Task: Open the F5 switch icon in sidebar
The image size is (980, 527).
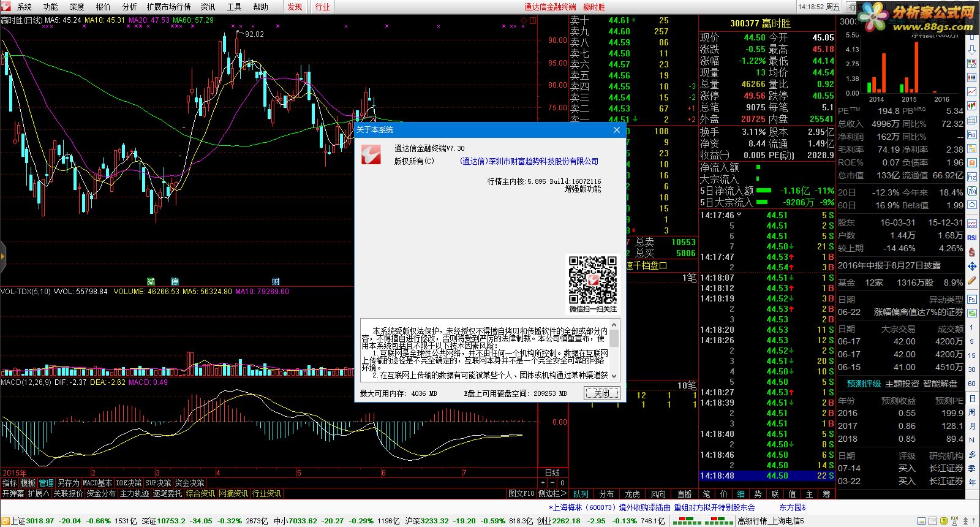Action: pyautogui.click(x=972, y=299)
